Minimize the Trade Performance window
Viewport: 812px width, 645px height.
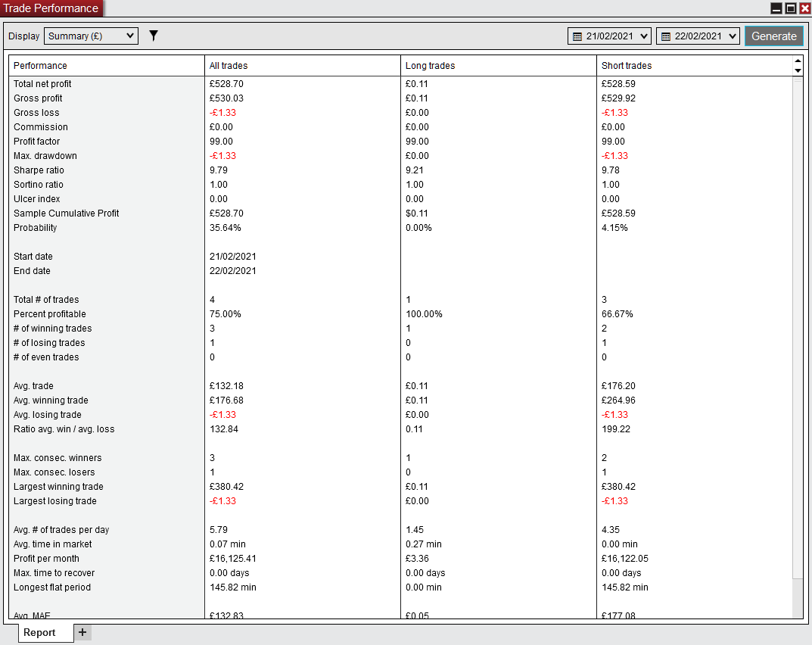point(776,8)
